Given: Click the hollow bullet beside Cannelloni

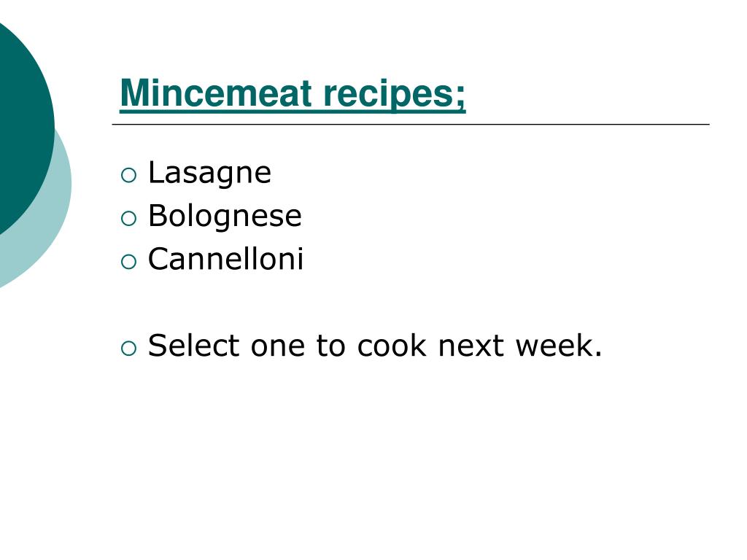Looking at the screenshot, I should (x=128, y=262).
